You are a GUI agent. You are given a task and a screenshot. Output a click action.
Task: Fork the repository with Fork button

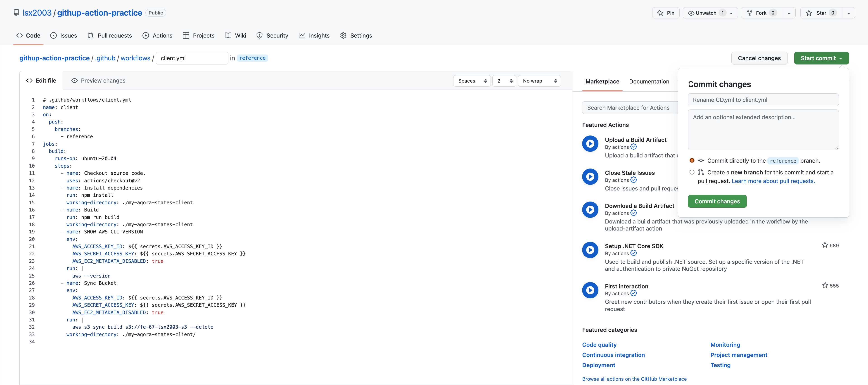click(x=761, y=13)
